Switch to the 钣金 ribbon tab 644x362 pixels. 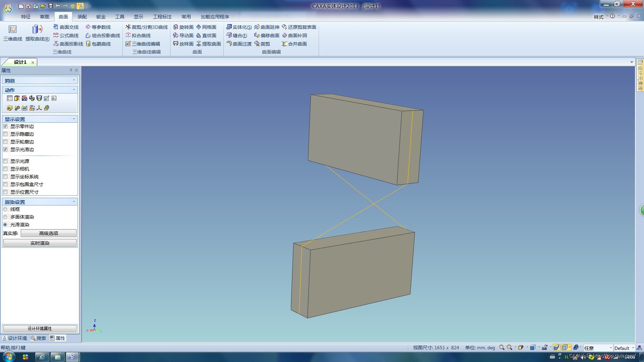(x=101, y=17)
